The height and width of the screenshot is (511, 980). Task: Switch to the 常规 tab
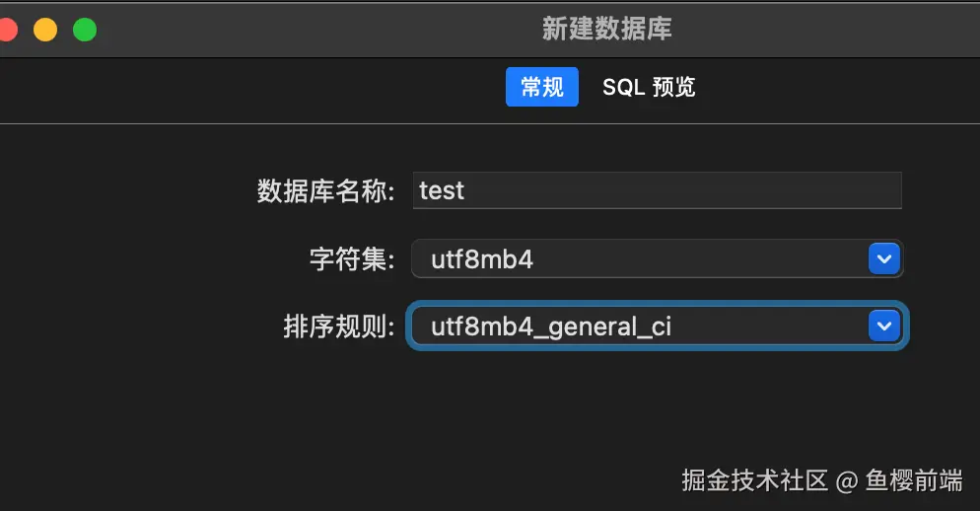pyautogui.click(x=541, y=87)
